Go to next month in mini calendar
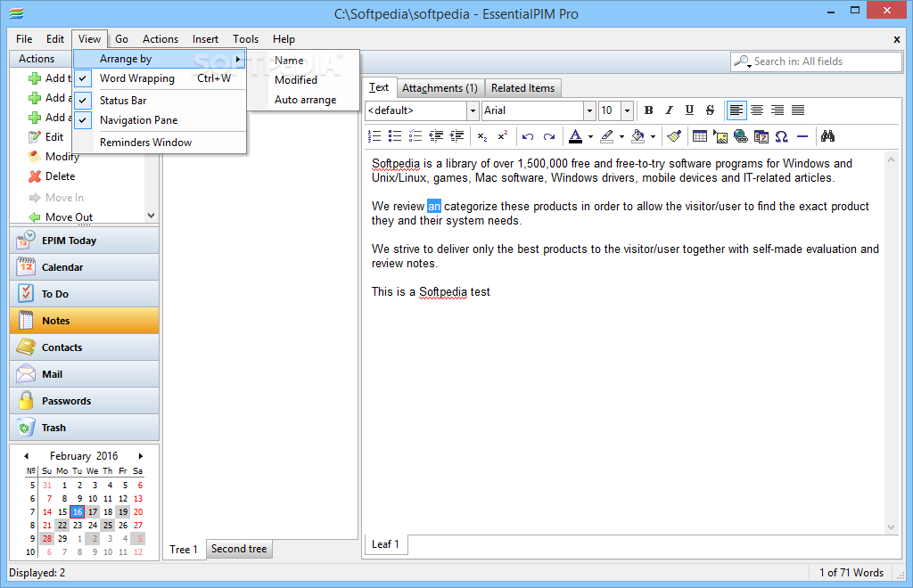 click(140, 456)
